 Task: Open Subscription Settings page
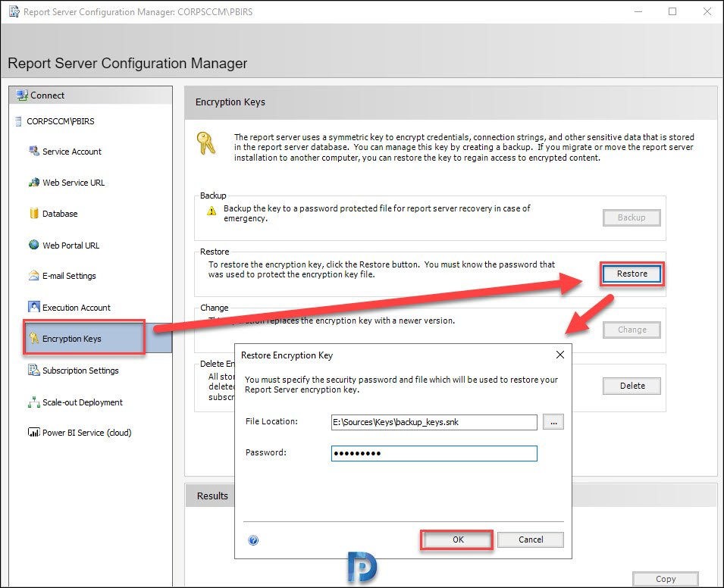80,371
